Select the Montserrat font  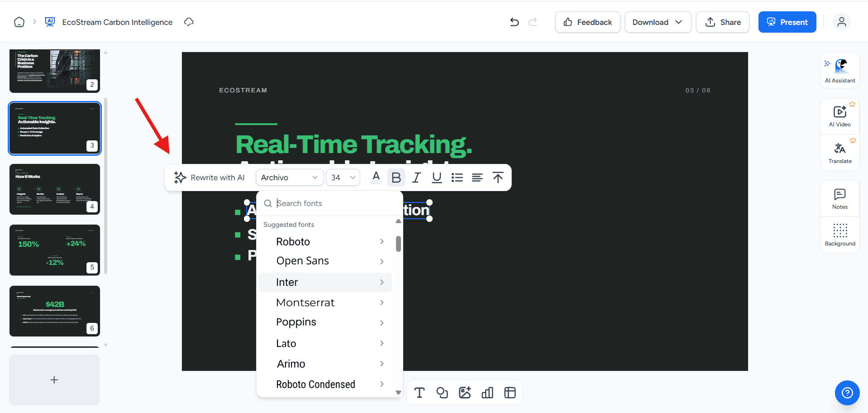point(325,303)
